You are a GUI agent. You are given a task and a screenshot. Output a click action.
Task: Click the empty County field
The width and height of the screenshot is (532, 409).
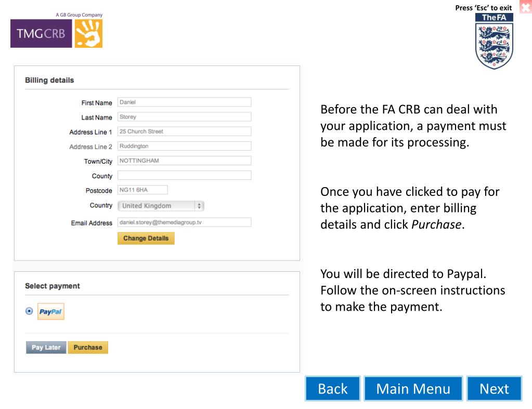point(184,175)
